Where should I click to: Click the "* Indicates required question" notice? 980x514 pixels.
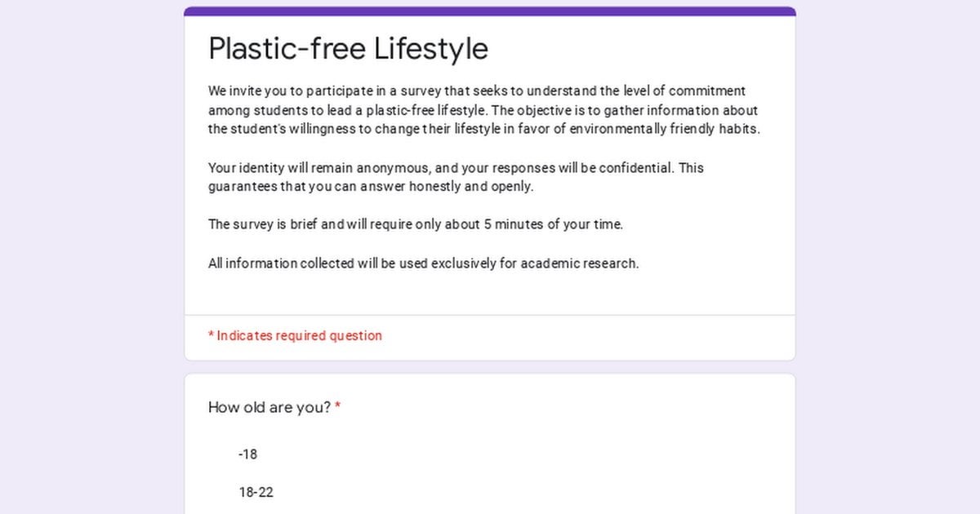(x=295, y=335)
